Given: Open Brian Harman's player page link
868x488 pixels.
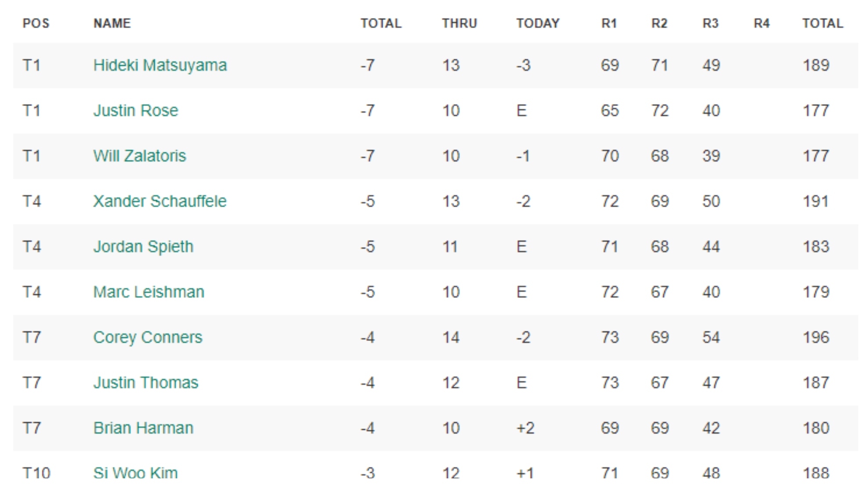Looking at the screenshot, I should [143, 428].
